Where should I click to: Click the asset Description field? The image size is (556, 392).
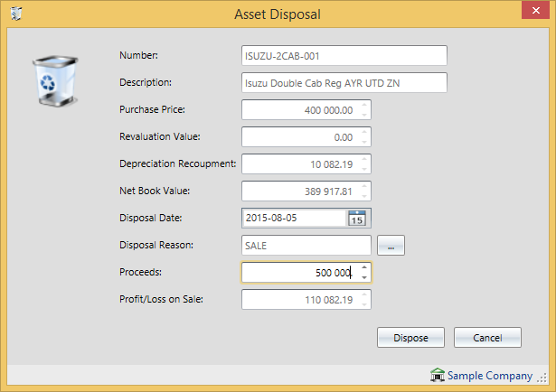(x=344, y=83)
